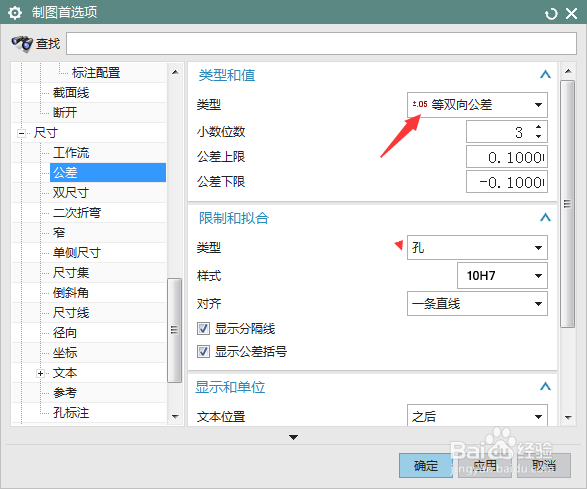Image resolution: width=587 pixels, height=489 pixels.
Task: Select 双尺寸 in the tree
Action: [x=71, y=192]
